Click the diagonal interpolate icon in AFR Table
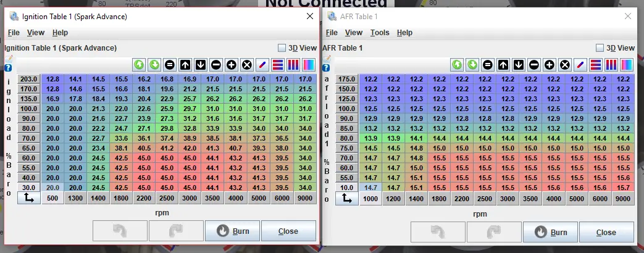 click(580, 65)
